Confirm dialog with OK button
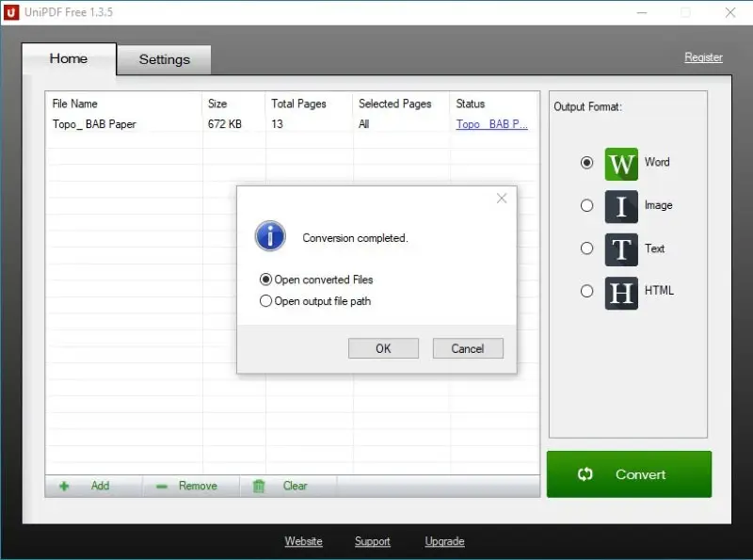Image resolution: width=753 pixels, height=560 pixels. (383, 348)
